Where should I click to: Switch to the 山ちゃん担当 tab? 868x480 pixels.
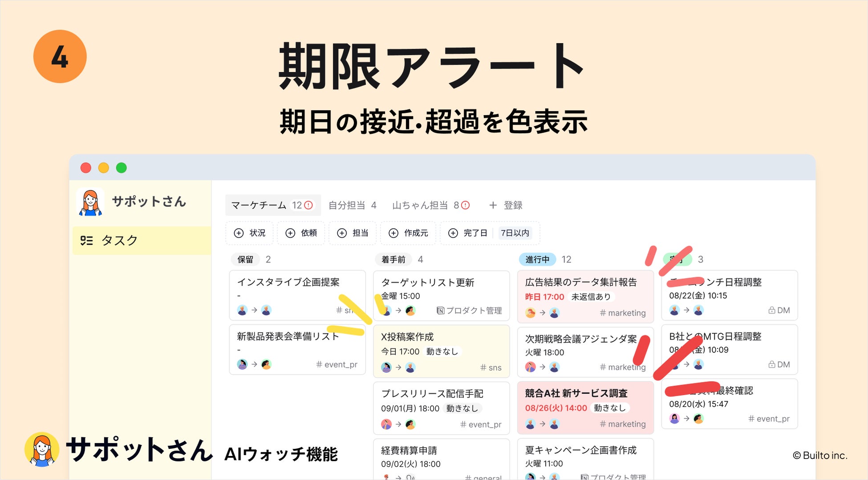[430, 205]
